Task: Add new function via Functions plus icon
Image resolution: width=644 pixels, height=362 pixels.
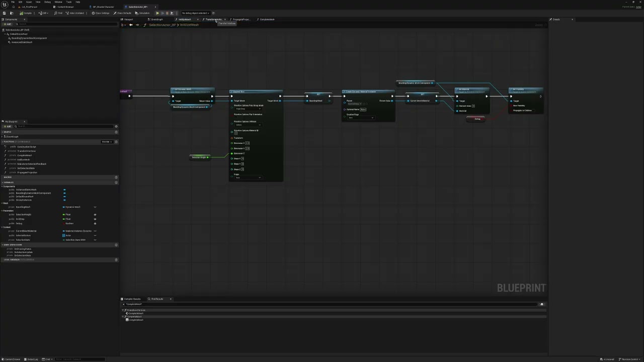Action: coord(116,142)
